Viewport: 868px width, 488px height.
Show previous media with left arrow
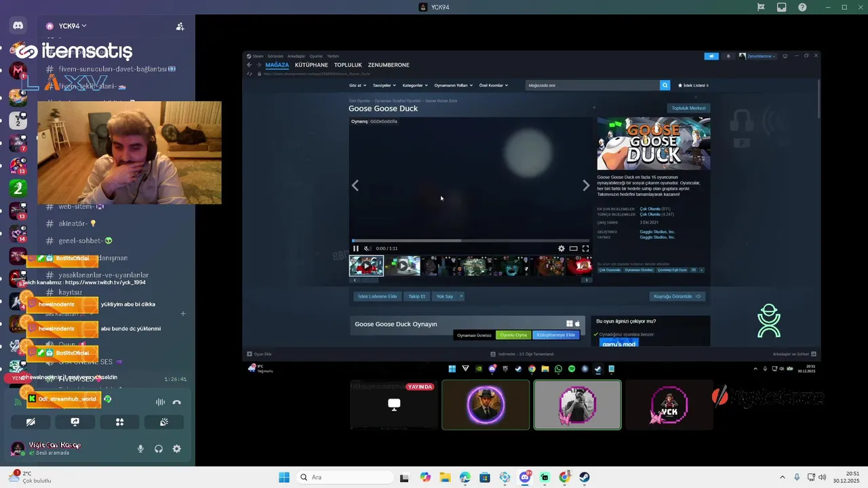pyautogui.click(x=355, y=186)
